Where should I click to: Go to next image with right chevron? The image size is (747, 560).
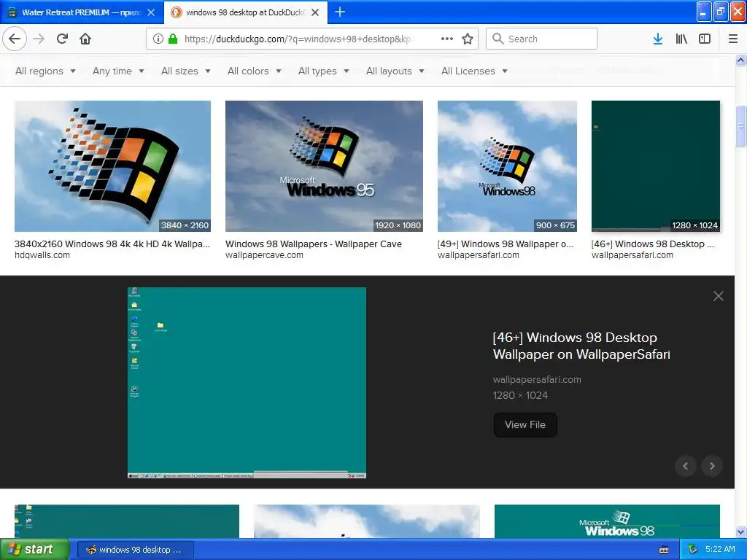tap(712, 466)
